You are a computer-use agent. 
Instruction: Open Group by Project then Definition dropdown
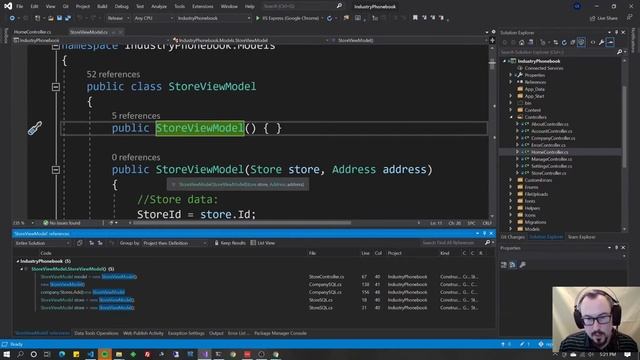(175, 243)
